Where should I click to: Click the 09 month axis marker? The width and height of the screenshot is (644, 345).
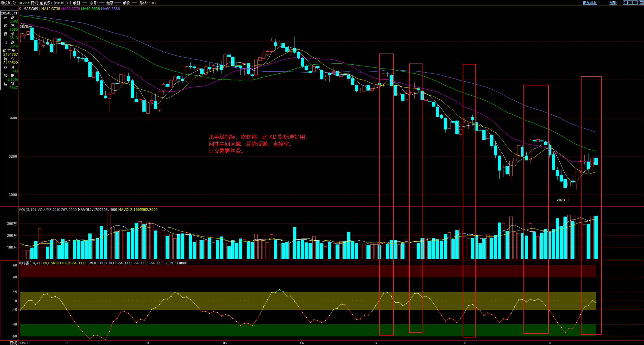(549, 343)
